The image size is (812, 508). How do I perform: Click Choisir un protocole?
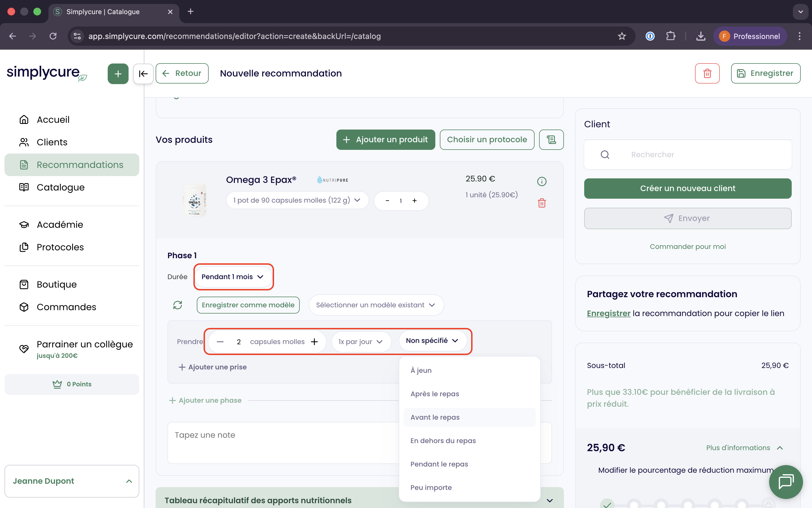tap(487, 139)
